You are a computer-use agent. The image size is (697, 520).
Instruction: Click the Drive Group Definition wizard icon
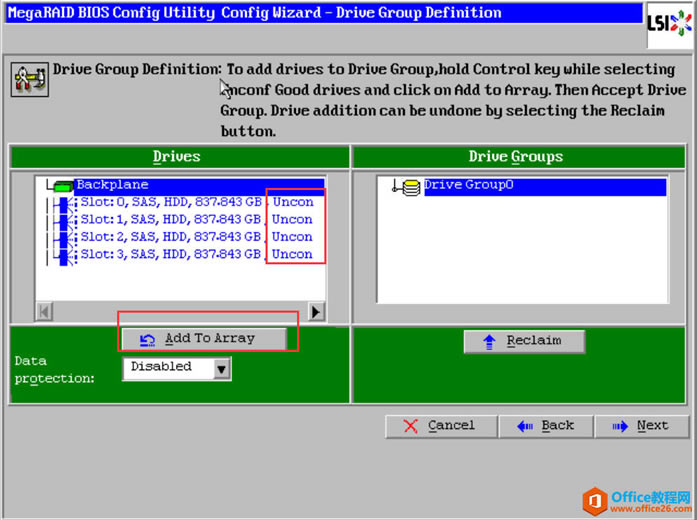30,80
